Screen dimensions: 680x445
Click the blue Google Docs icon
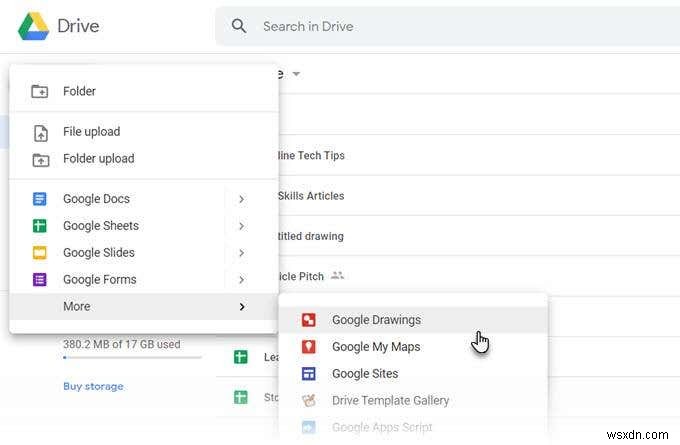click(x=40, y=199)
